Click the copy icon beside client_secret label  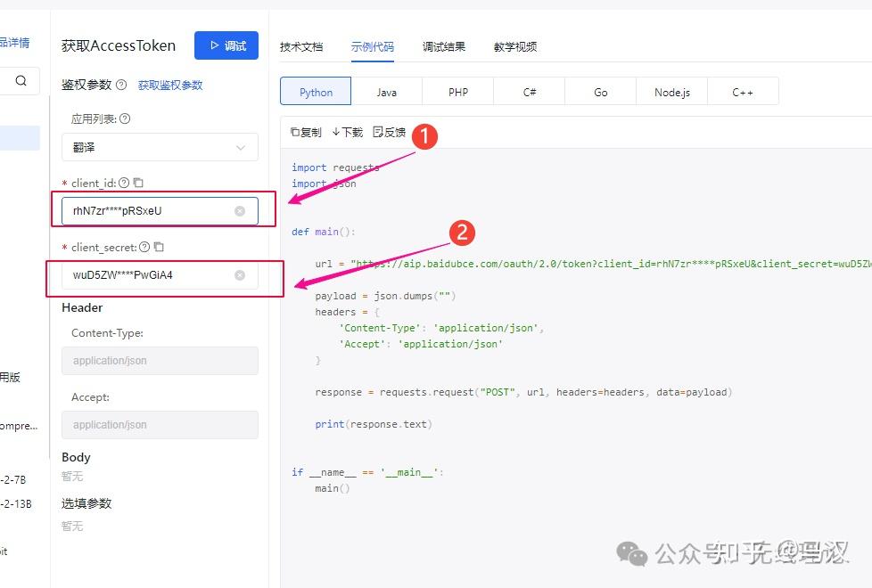[159, 246]
